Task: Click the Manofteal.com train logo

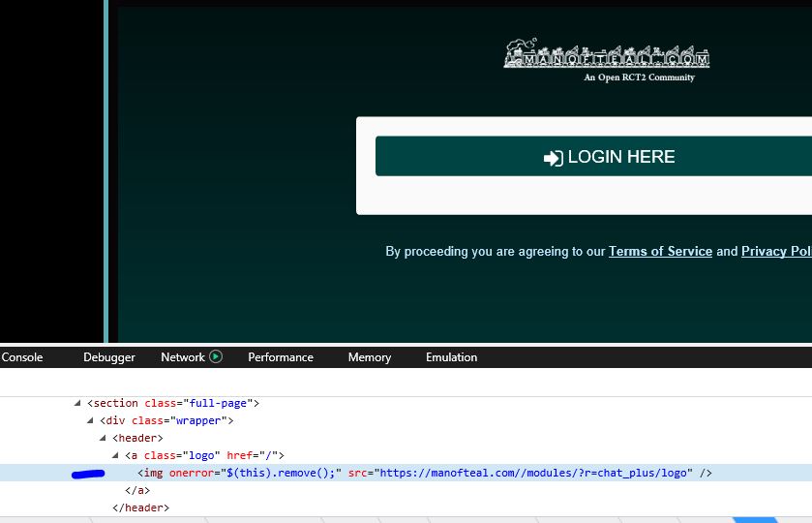Action: tap(607, 53)
